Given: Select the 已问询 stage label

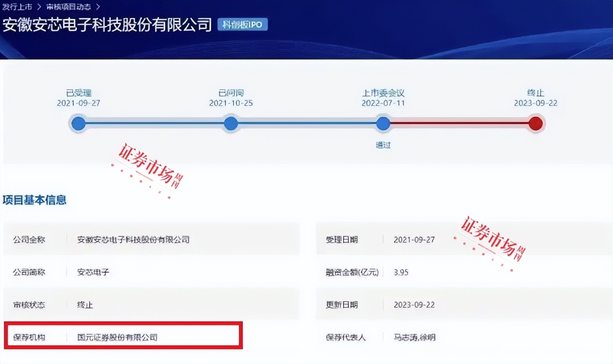Looking at the screenshot, I should pyautogui.click(x=231, y=93).
